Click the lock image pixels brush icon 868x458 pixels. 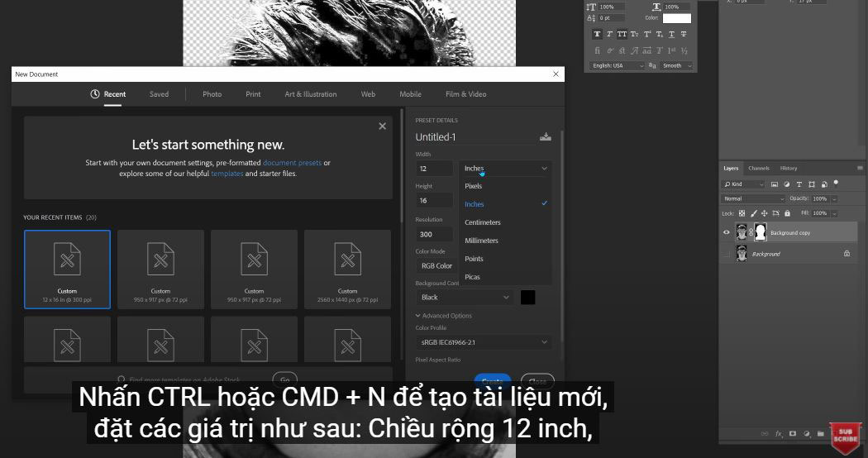tap(752, 213)
